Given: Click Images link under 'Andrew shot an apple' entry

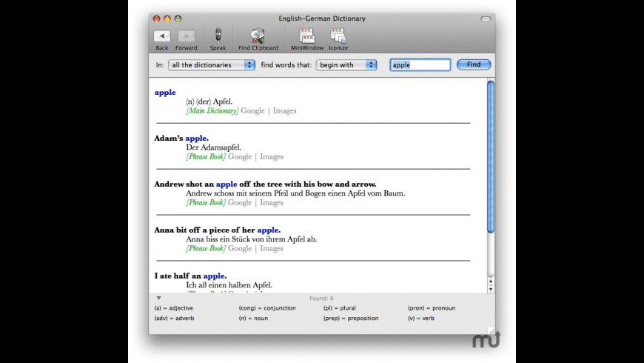Looking at the screenshot, I should point(272,203).
